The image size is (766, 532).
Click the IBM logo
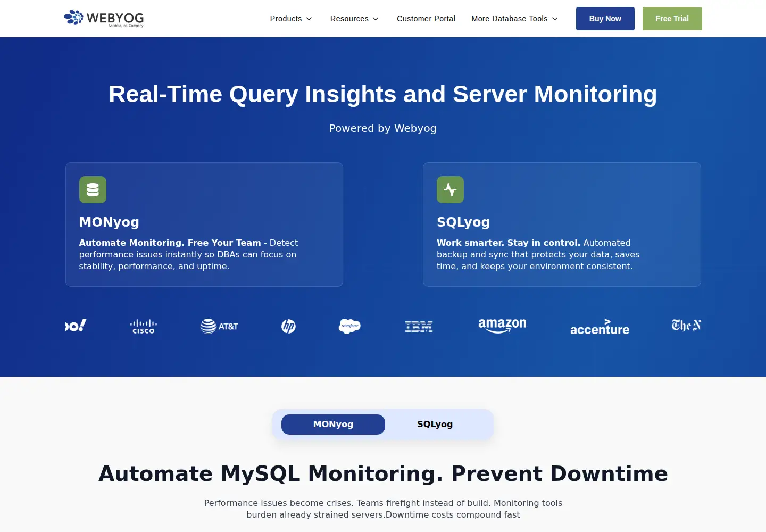tap(419, 327)
